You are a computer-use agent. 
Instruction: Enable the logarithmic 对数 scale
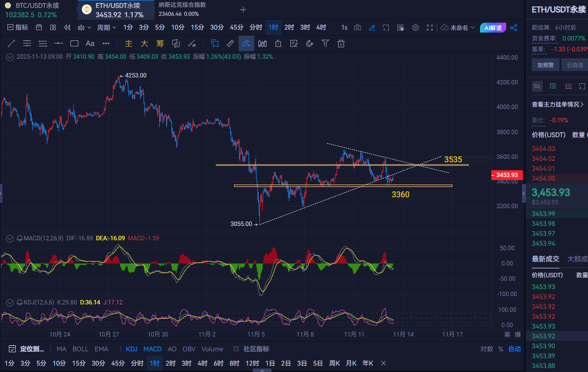click(x=486, y=349)
